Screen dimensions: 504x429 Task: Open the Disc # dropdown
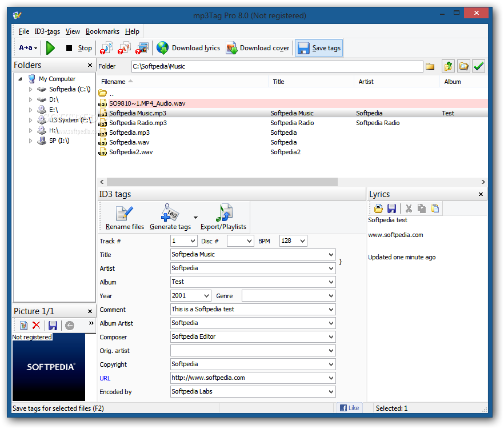(249, 241)
